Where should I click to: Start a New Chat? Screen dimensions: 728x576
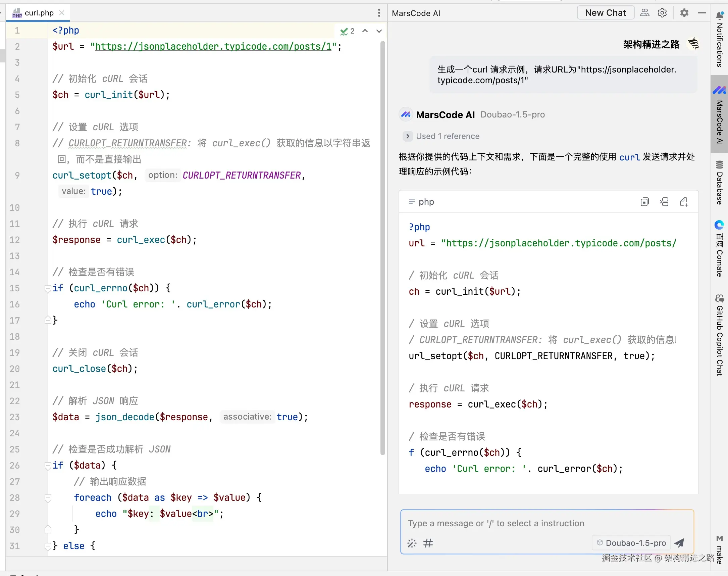[x=605, y=13]
